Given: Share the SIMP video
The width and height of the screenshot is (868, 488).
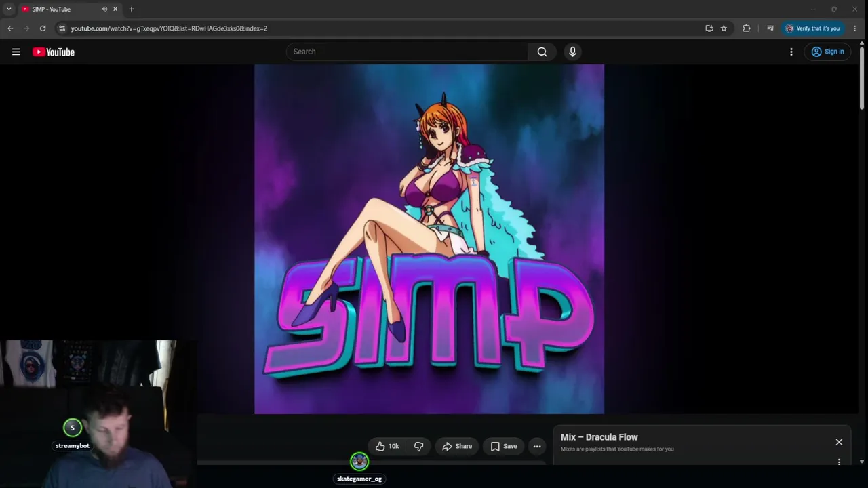Looking at the screenshot, I should point(457,446).
